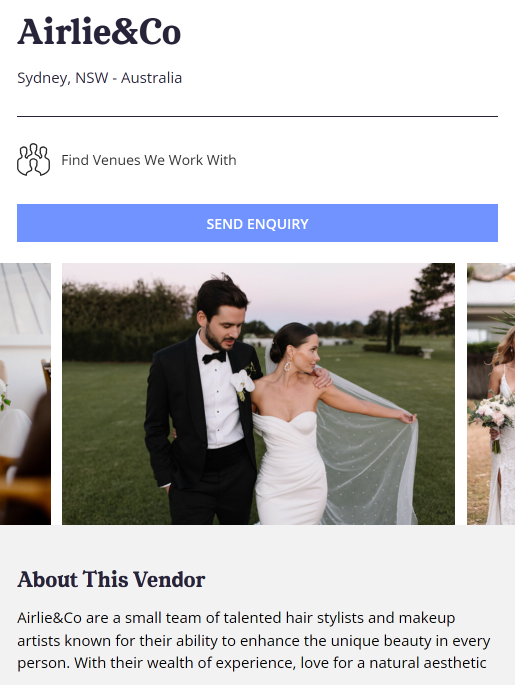This screenshot has height=685, width=515.
Task: Select the Sydney, NSW - Australia location text
Action: pyautogui.click(x=100, y=78)
